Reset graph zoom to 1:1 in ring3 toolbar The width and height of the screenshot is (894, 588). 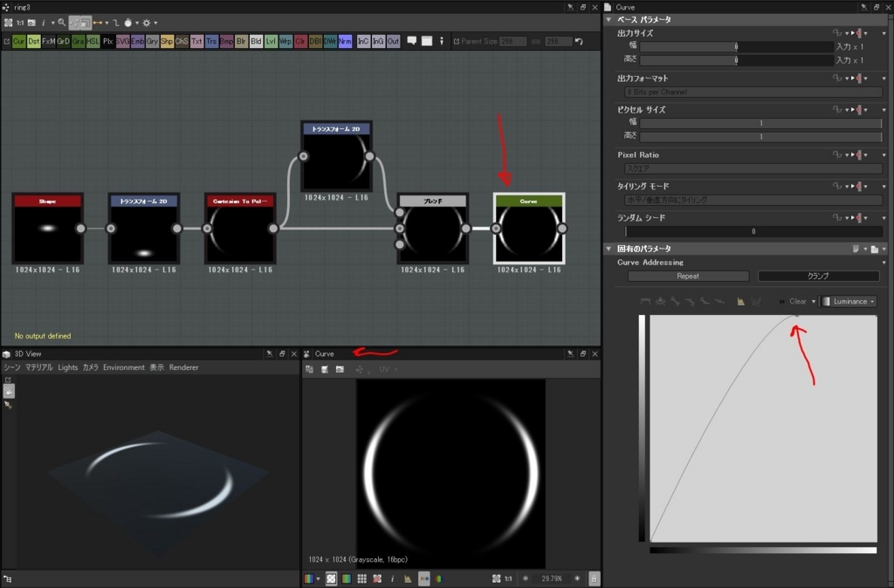20,23
